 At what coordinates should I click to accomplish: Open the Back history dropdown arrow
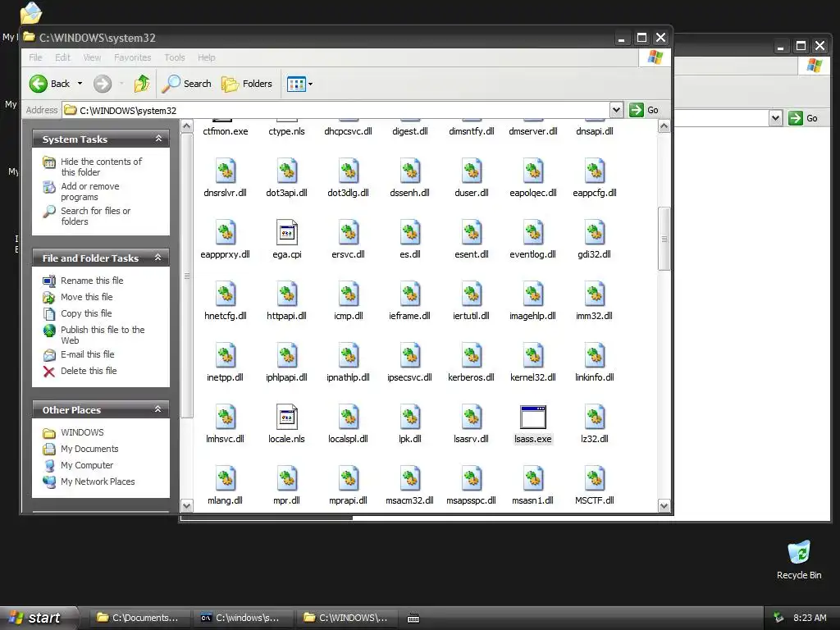click(x=80, y=84)
